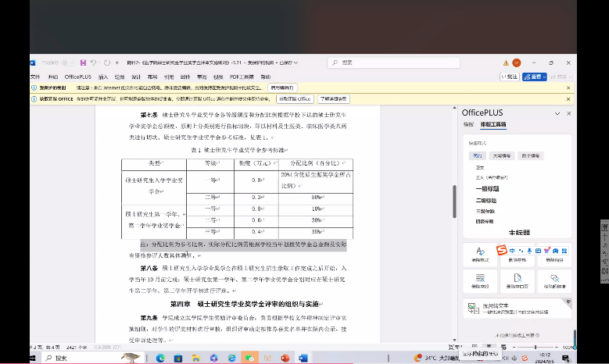This screenshot has height=364, width=609.
Task: Switch to the 模板 tab in OfficePLUS pane
Action: 468,124
